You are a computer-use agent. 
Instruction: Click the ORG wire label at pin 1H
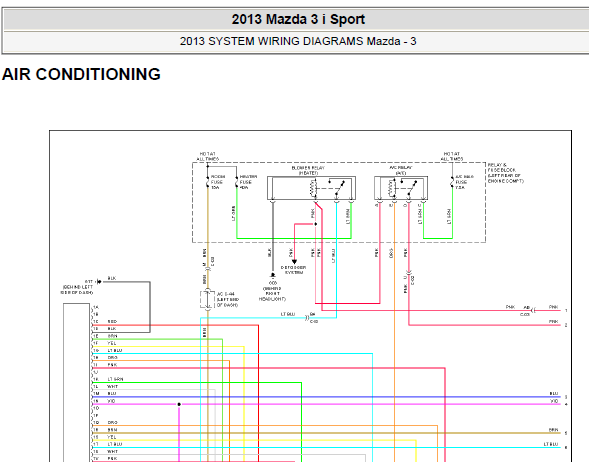point(112,358)
